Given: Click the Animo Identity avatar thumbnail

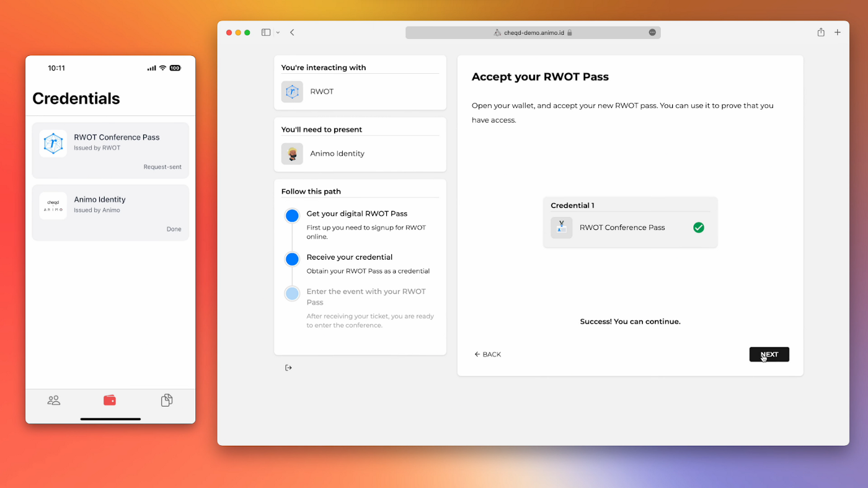Looking at the screenshot, I should pos(292,154).
